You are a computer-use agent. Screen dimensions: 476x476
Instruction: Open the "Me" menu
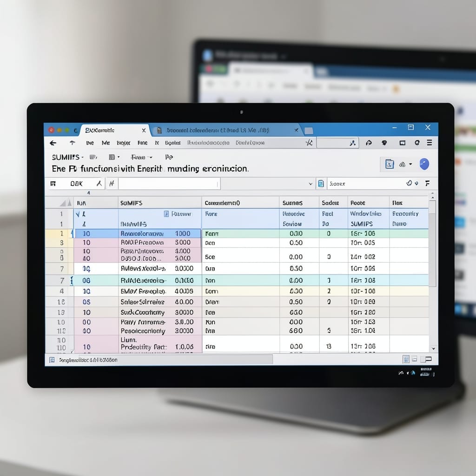pyautogui.click(x=106, y=143)
